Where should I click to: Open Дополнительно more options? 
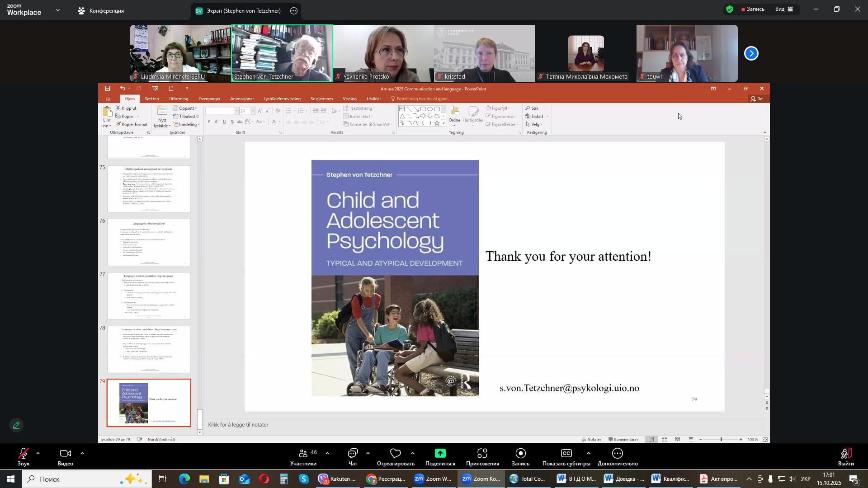[x=618, y=454]
